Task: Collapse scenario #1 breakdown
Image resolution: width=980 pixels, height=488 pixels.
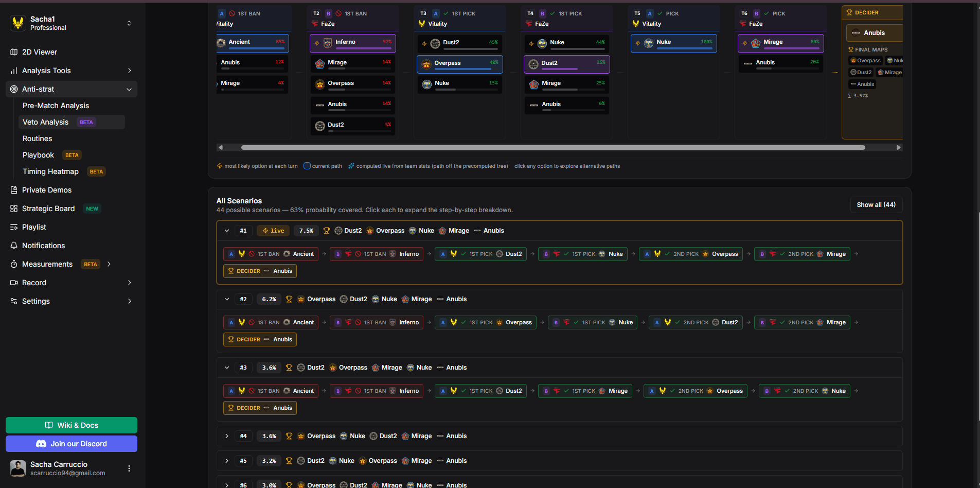Action: click(x=227, y=231)
